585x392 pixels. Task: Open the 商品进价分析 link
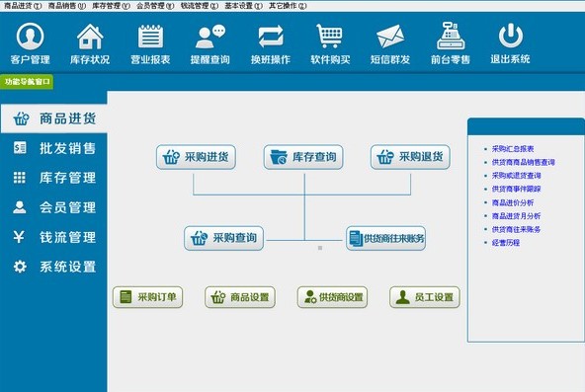(x=513, y=202)
